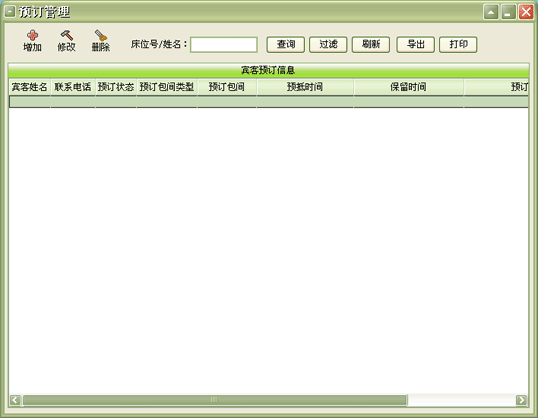The width and height of the screenshot is (538, 418).
Task: Click the scrollbar left arrow
Action: [x=15, y=400]
